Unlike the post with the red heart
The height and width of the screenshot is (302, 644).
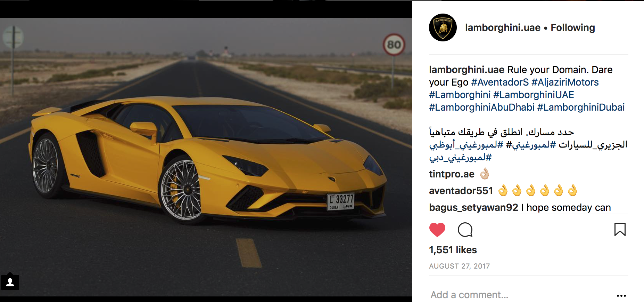click(x=437, y=230)
